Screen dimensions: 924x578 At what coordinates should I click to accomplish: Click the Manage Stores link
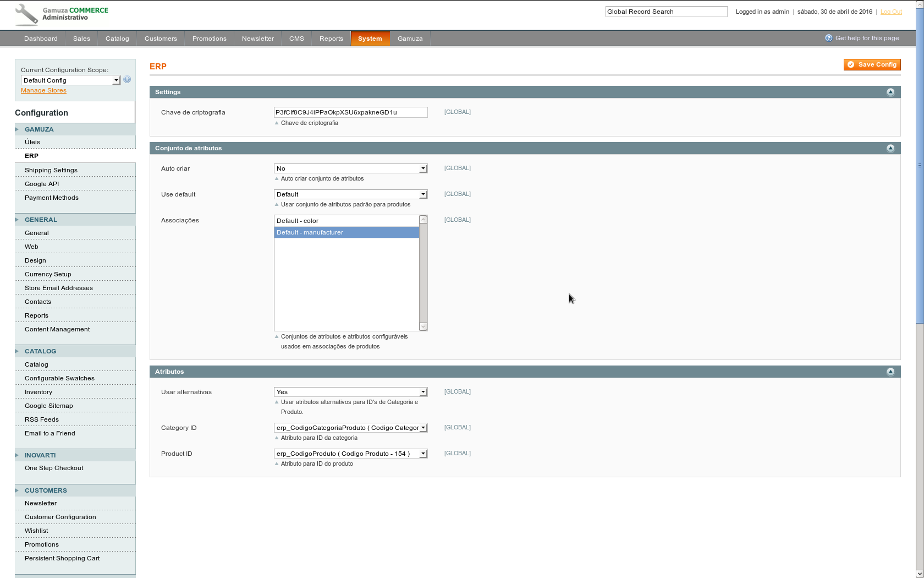coord(43,90)
